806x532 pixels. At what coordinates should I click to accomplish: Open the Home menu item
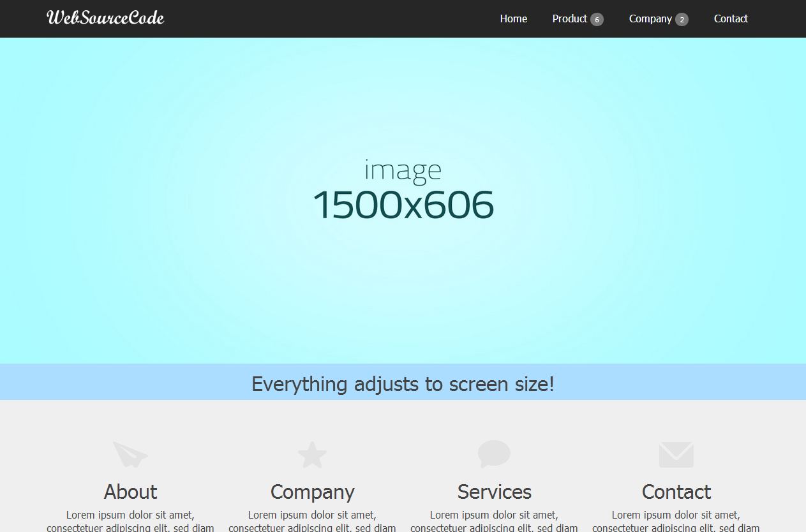[513, 18]
